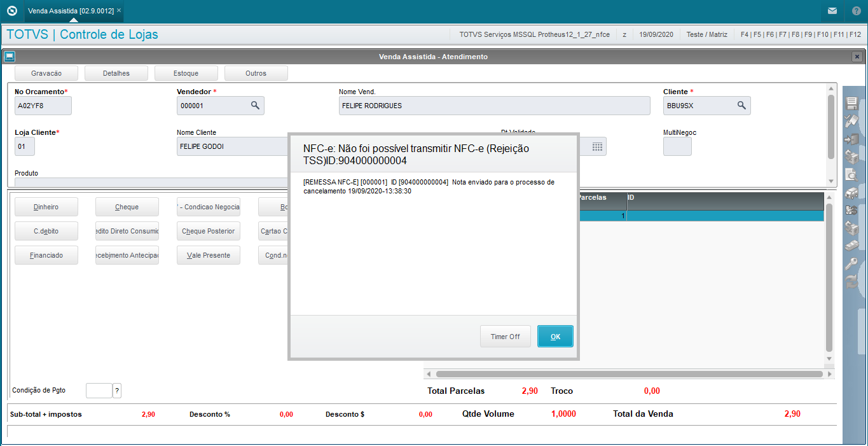
Task: Click the F8 shortcut in header
Action: 796,34
